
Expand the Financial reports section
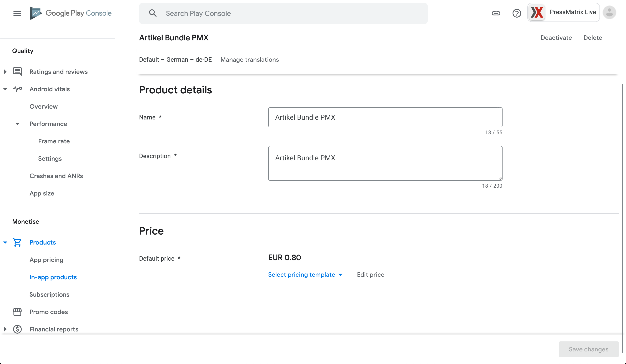pyautogui.click(x=5, y=329)
